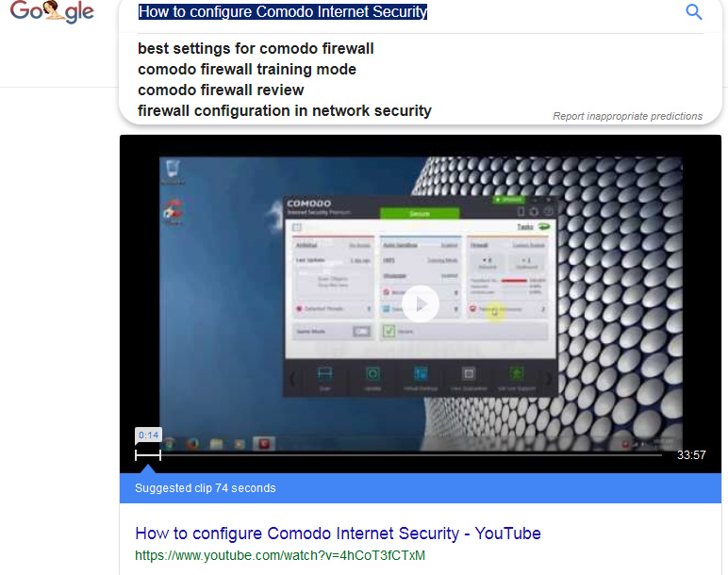Select suggestion "firewall configuration in network security"
This screenshot has width=728, height=575.
click(285, 110)
